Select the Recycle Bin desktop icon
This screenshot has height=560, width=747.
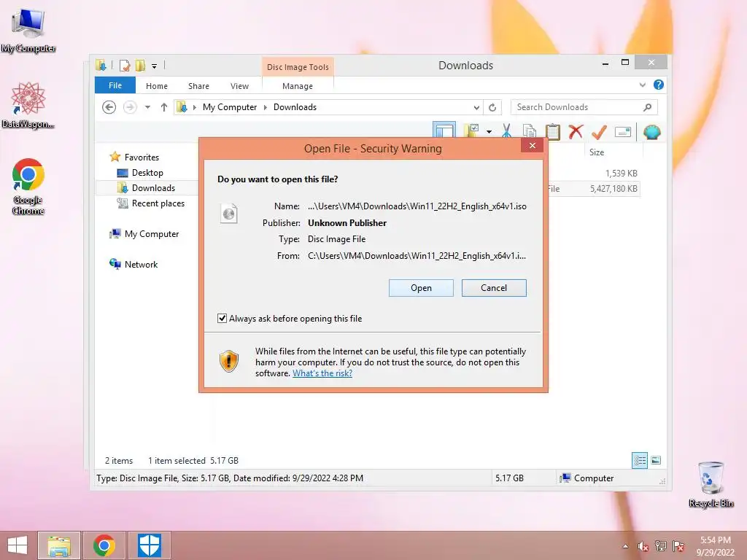(x=711, y=484)
